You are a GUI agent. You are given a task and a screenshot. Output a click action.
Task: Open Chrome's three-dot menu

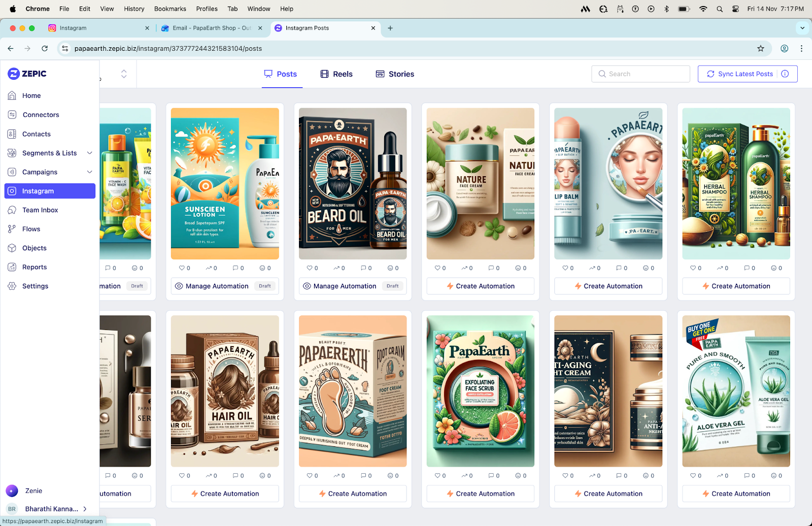click(x=801, y=48)
